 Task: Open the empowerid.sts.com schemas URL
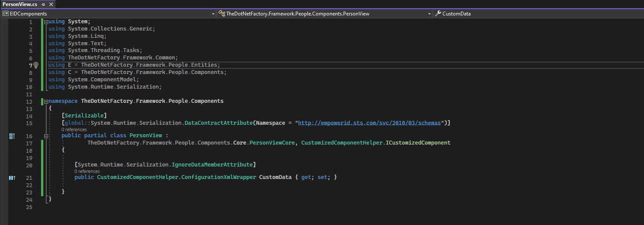pos(370,123)
